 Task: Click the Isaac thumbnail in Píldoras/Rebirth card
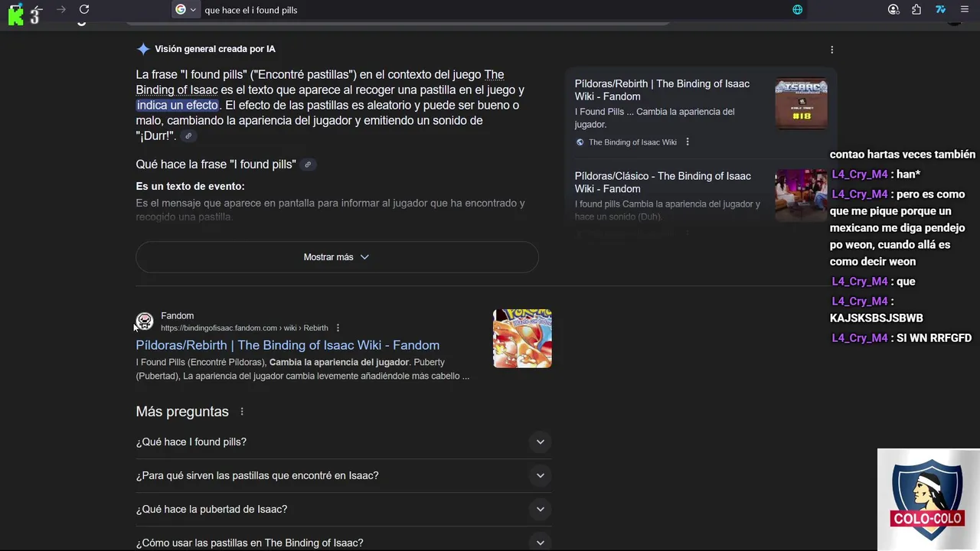pyautogui.click(x=801, y=103)
